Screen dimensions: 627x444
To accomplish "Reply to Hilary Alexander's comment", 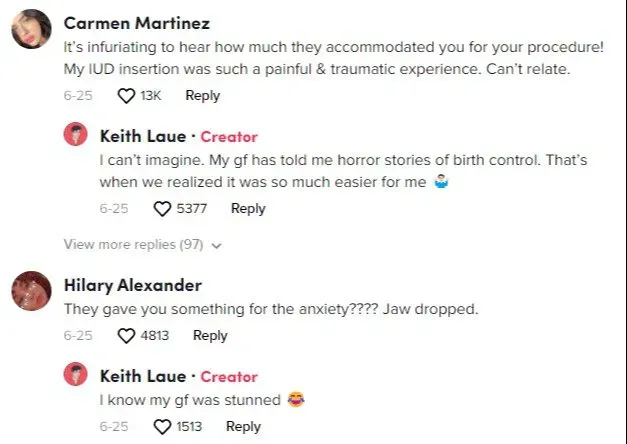I will click(x=210, y=336).
